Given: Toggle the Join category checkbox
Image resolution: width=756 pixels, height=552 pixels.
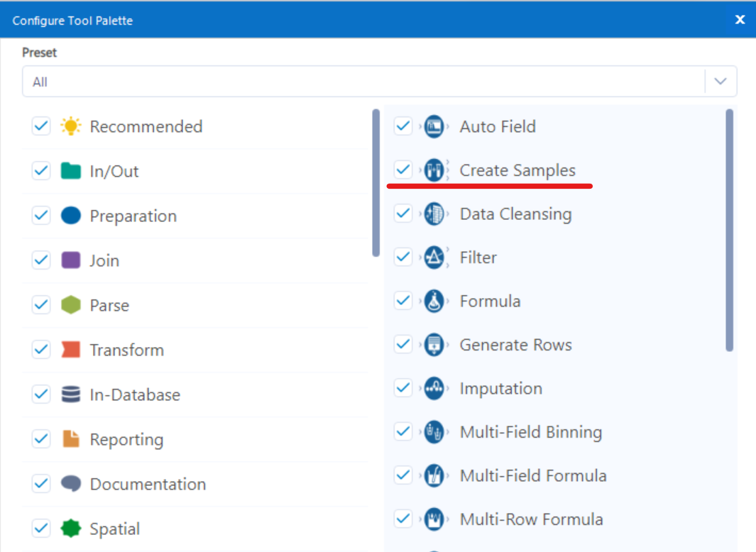Looking at the screenshot, I should 40,260.
